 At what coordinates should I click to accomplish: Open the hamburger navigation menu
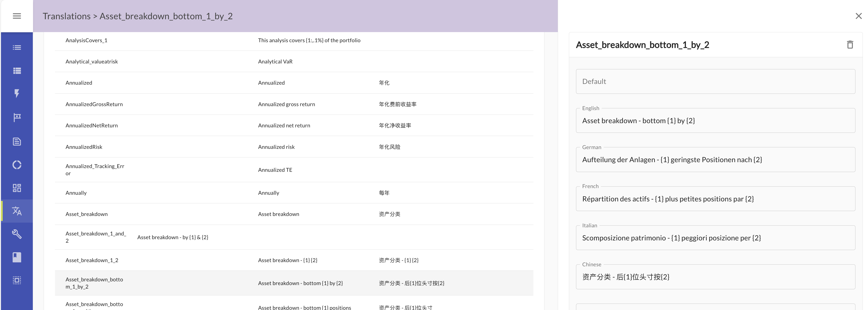pos(17,16)
